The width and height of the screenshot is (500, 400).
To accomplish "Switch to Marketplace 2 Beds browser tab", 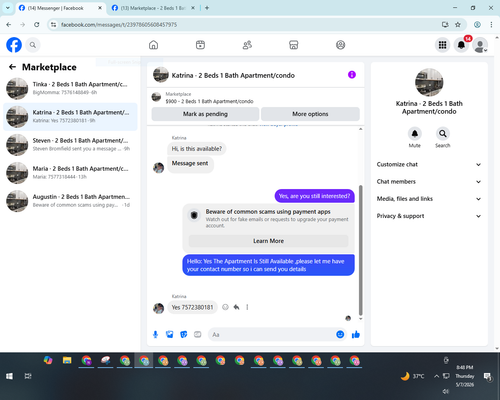I will (x=153, y=8).
